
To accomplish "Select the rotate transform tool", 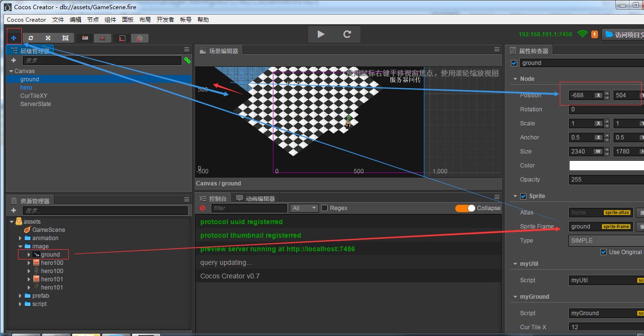I will tap(31, 38).
